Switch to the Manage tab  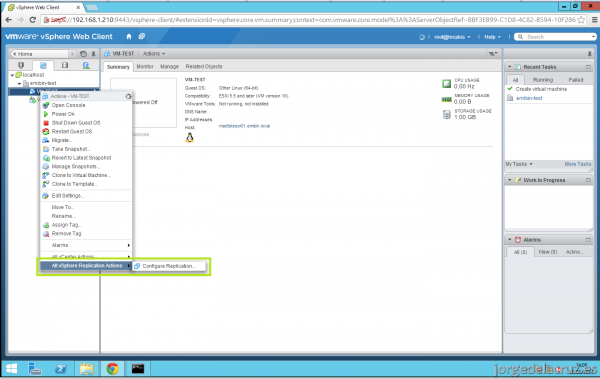coord(169,67)
